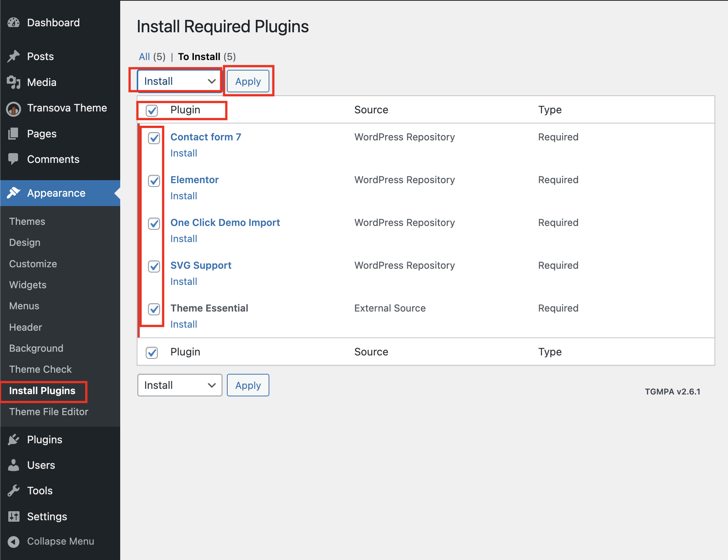
Task: Click Install link under SVG Support
Action: [184, 282]
